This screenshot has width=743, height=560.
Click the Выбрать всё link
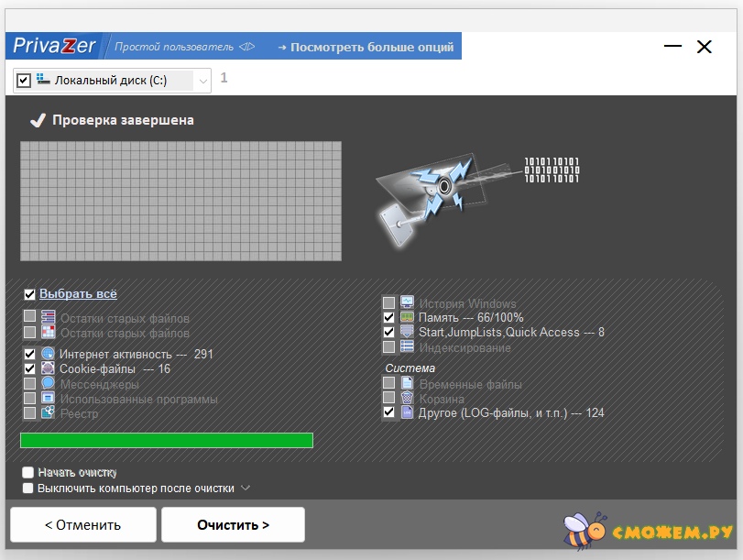(x=78, y=294)
